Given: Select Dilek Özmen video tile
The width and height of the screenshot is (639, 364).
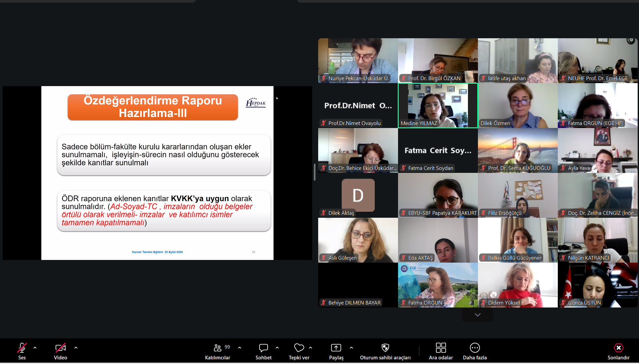Looking at the screenshot, I should tap(518, 105).
